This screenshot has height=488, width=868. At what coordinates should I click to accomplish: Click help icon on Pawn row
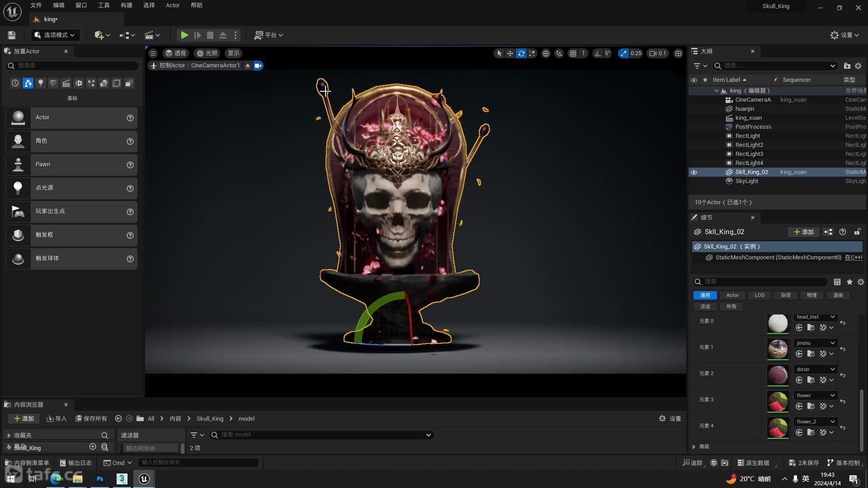point(130,165)
